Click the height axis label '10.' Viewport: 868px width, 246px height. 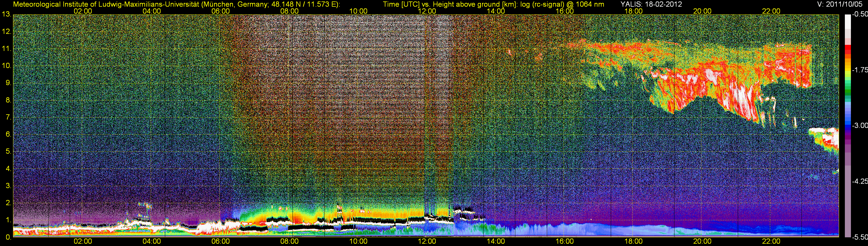coord(6,66)
